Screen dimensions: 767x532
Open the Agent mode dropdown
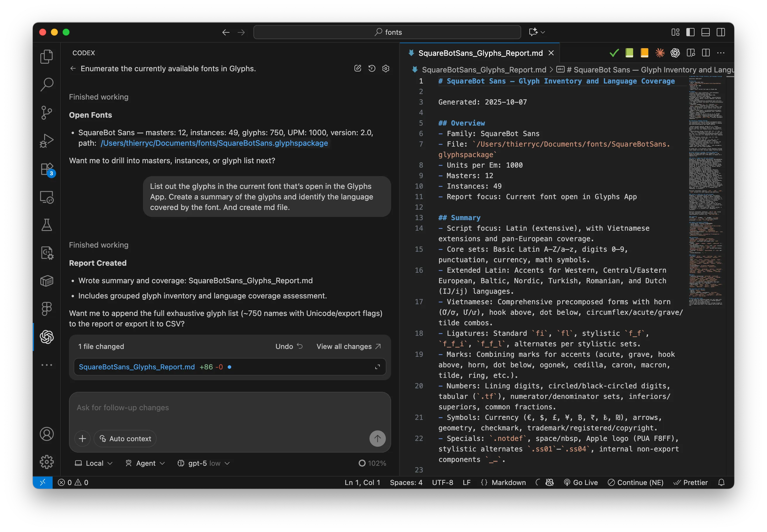pyautogui.click(x=146, y=463)
